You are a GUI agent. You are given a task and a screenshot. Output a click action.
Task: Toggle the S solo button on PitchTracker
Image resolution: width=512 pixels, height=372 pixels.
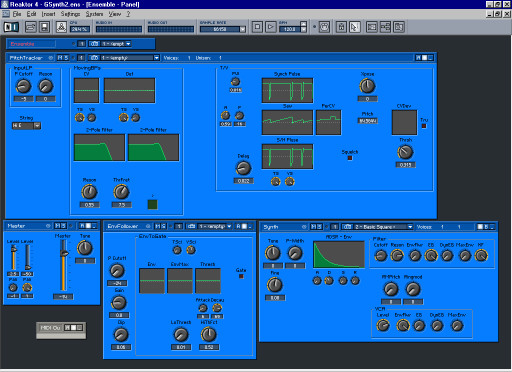[66, 58]
